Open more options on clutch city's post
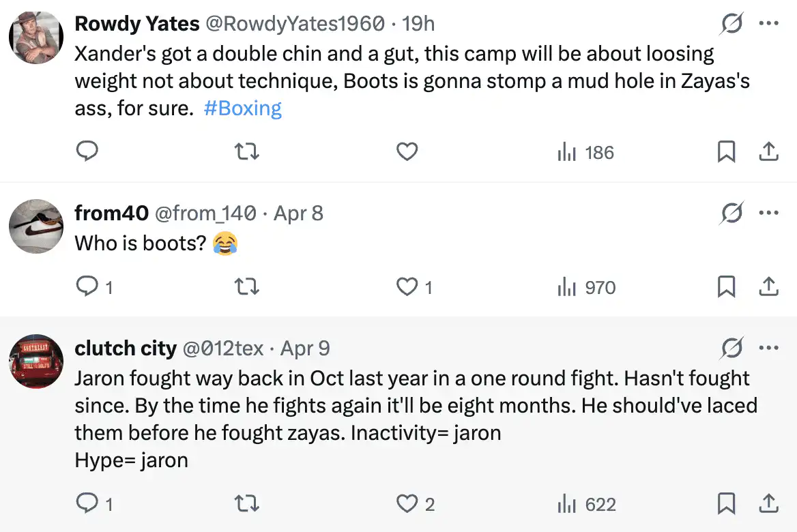Screen dimensions: 797x532 tap(768, 349)
